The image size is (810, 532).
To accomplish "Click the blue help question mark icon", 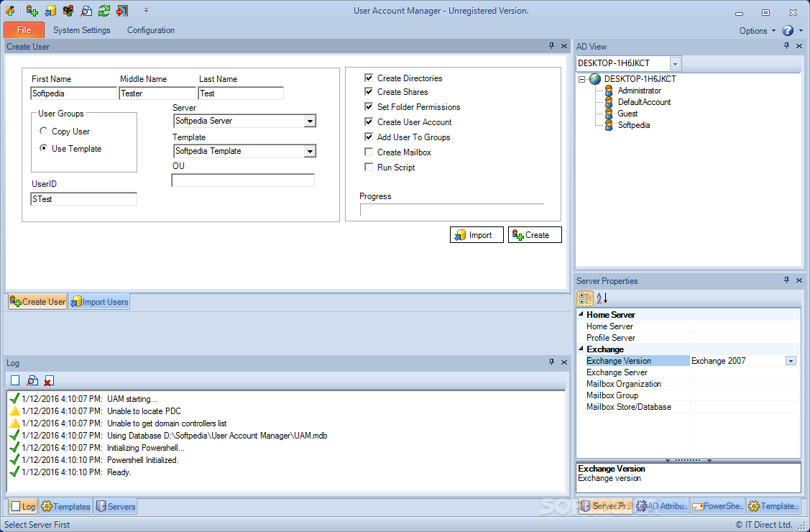I will [x=788, y=30].
